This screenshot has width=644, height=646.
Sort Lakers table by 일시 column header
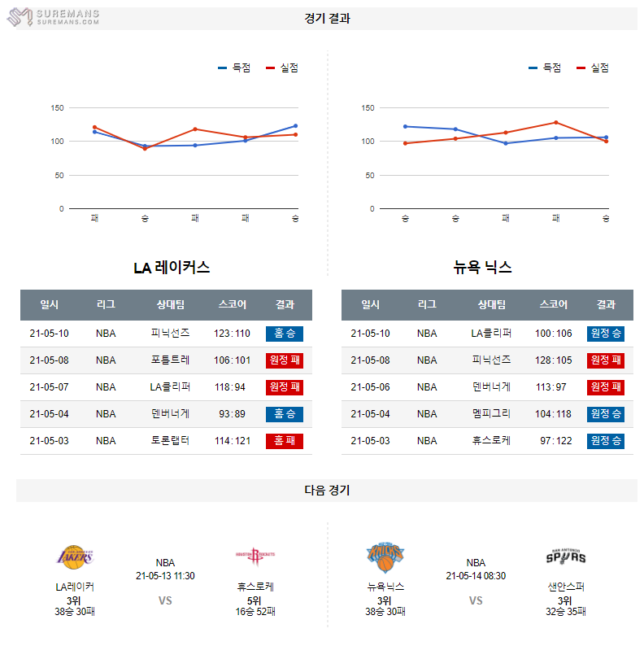click(x=50, y=305)
